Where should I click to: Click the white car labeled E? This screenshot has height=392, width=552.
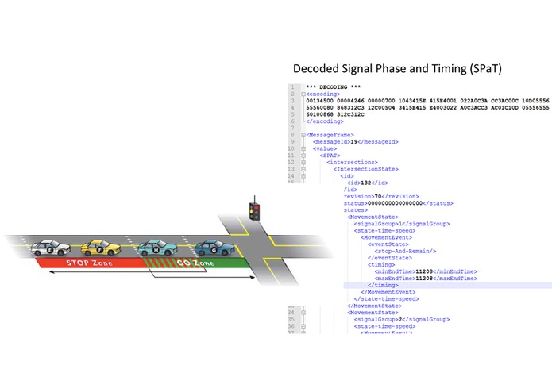[x=51, y=248]
